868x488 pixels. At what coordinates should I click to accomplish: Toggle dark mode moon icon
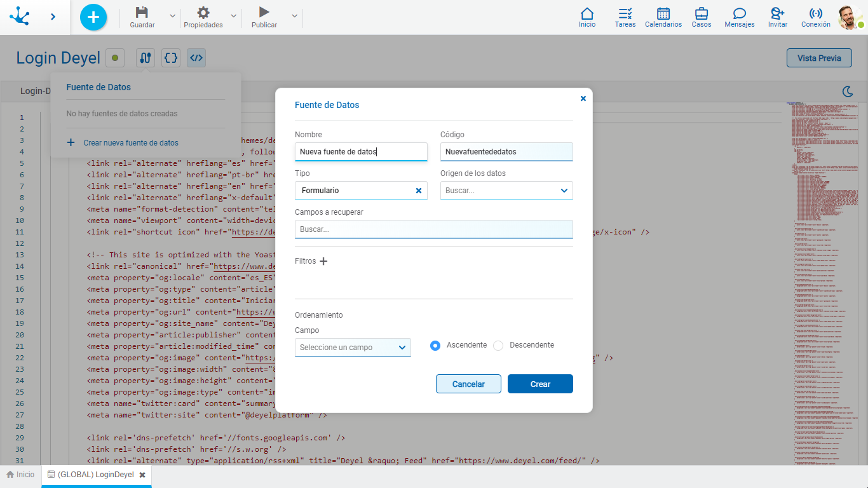848,91
